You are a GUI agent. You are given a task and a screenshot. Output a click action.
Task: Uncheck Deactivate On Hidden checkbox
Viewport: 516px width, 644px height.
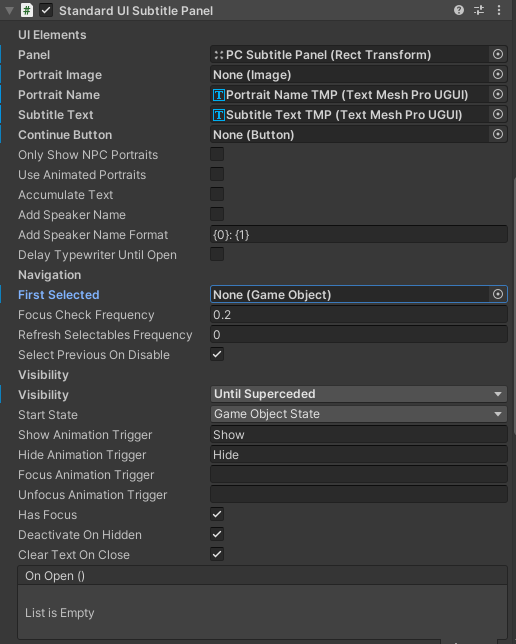[217, 534]
